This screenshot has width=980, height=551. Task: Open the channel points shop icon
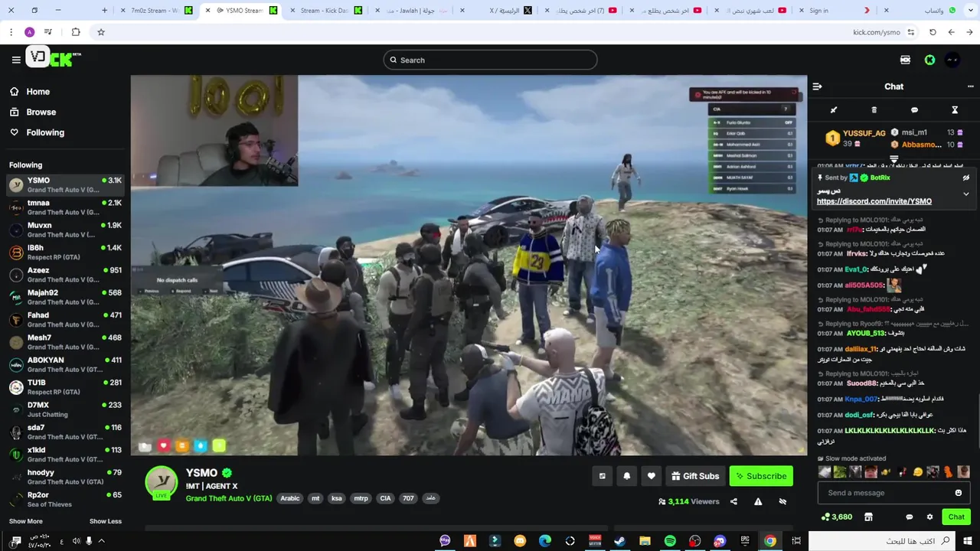coord(868,517)
